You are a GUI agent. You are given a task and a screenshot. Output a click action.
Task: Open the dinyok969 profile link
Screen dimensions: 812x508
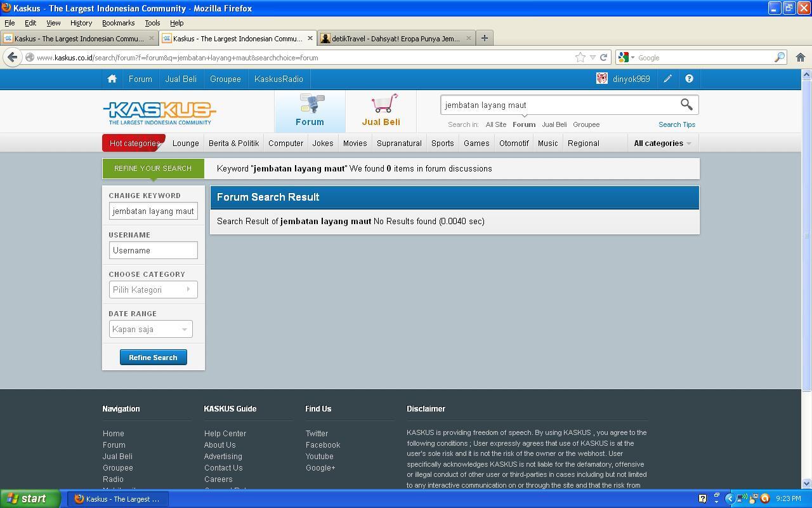tap(631, 79)
